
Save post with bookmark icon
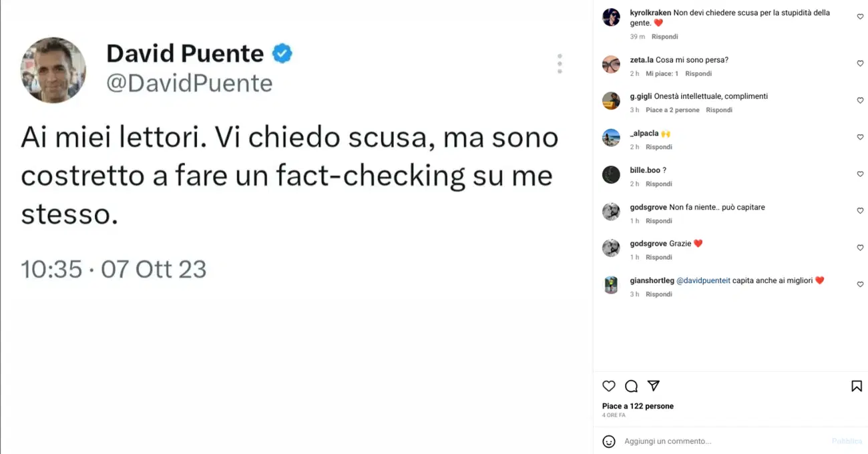coord(857,386)
